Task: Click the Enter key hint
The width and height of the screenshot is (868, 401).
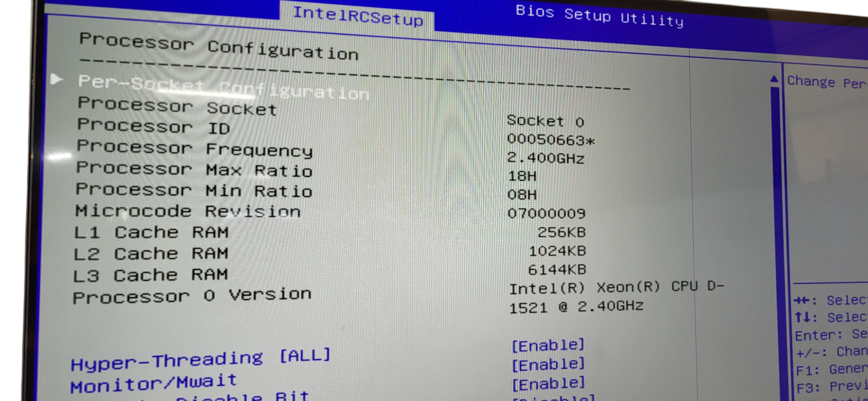Action: click(x=831, y=335)
